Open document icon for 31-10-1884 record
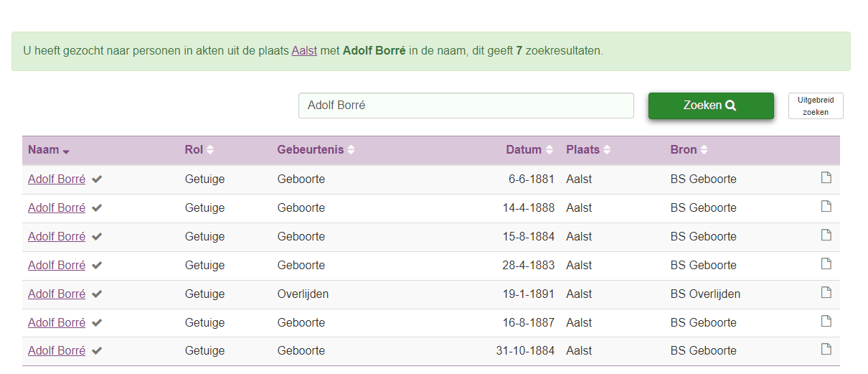This screenshot has width=868, height=374. point(826,350)
